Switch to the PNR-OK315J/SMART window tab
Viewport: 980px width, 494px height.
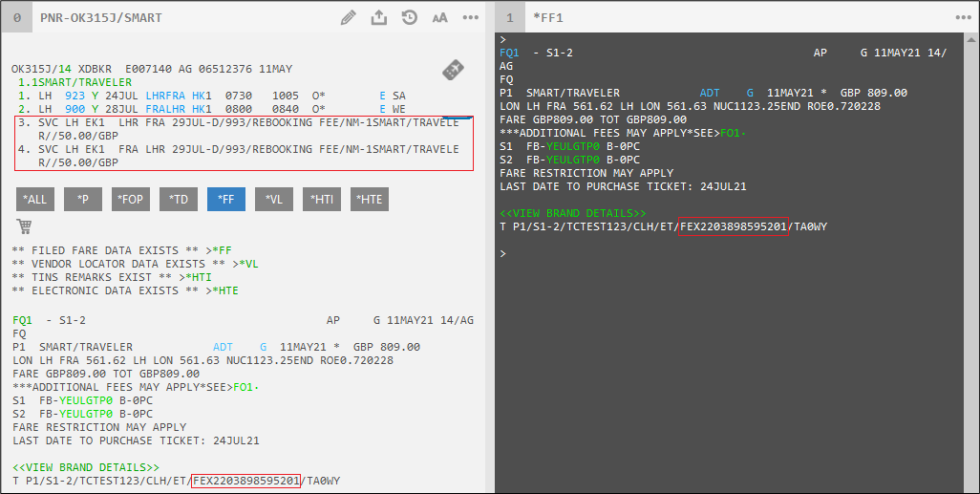pos(100,17)
